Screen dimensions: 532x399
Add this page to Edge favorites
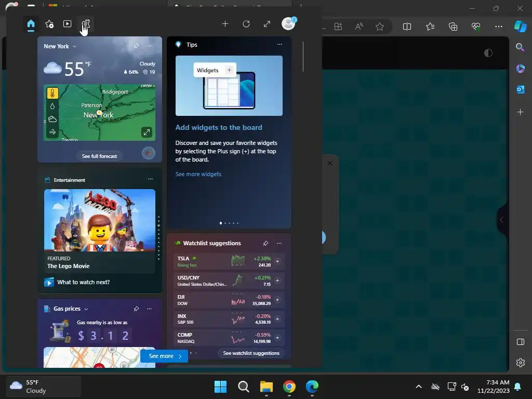380,26
